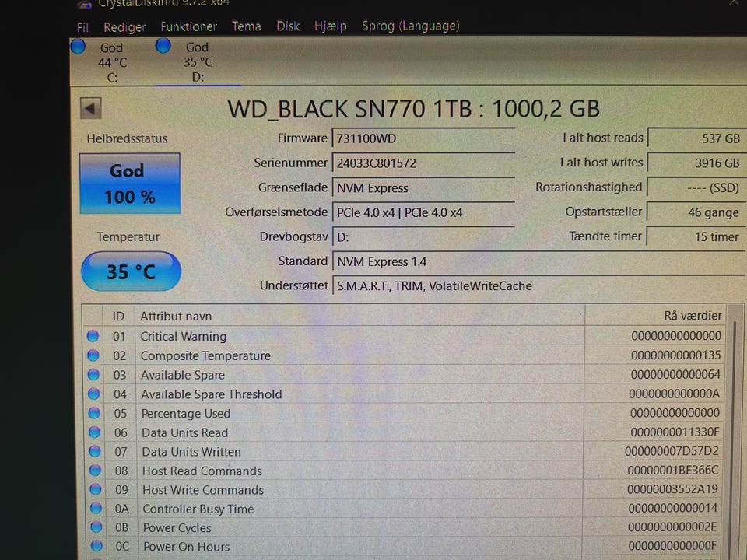Open the Hjælp menu
Image resolution: width=747 pixels, height=560 pixels.
pos(330,26)
